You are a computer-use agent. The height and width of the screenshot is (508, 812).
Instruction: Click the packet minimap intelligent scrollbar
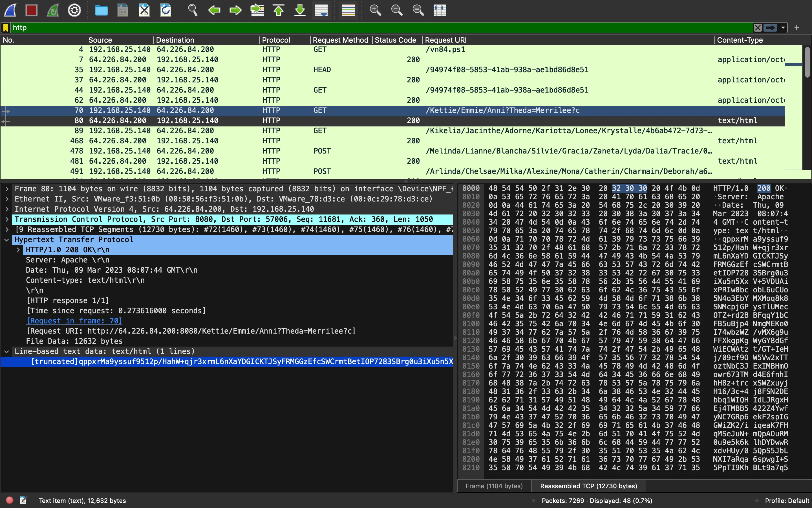(794, 108)
